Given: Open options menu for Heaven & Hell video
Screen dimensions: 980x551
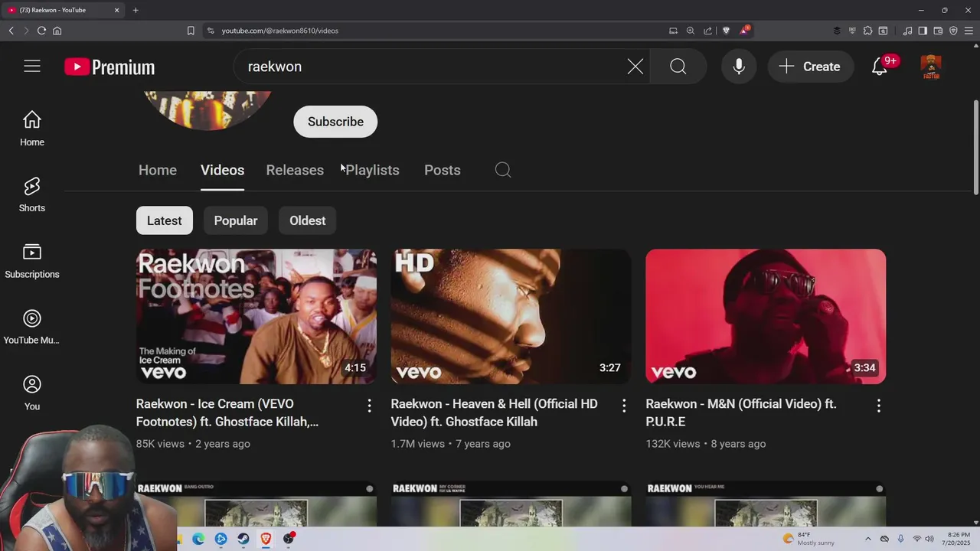Looking at the screenshot, I should [x=624, y=406].
